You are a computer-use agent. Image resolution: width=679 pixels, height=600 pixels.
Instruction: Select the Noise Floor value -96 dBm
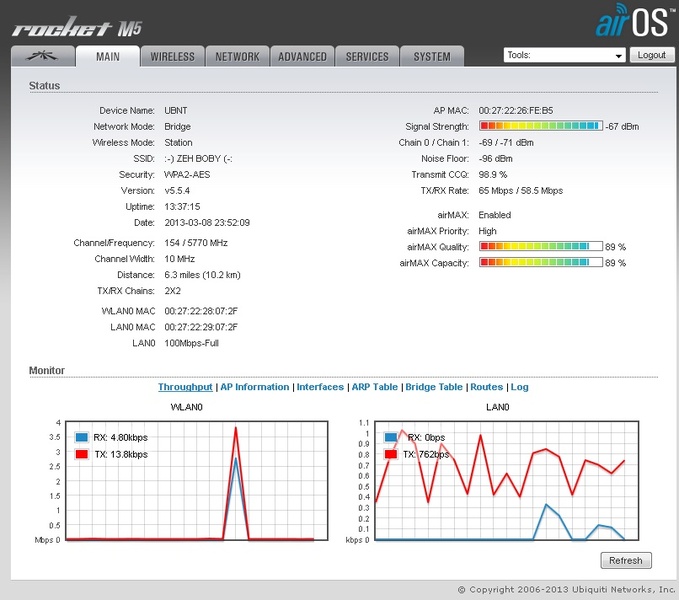coord(495,158)
